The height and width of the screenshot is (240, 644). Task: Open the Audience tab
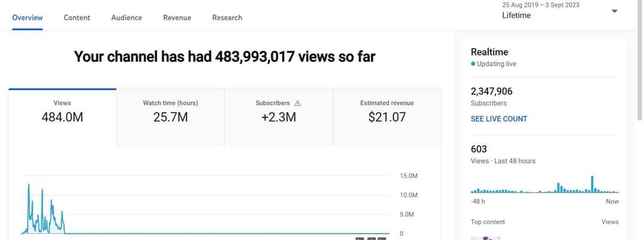tap(126, 17)
